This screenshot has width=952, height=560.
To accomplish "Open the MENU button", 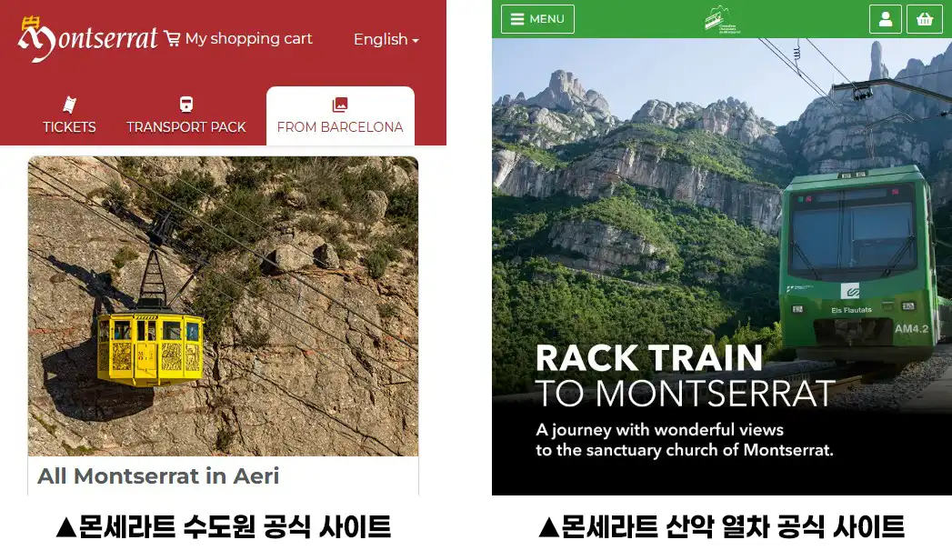I will (537, 19).
